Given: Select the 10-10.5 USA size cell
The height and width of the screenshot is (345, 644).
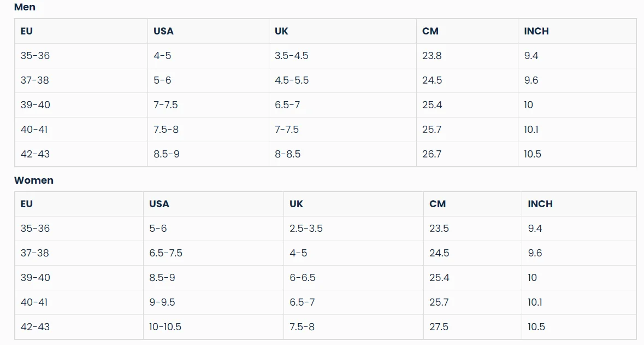Looking at the screenshot, I should tap(165, 327).
